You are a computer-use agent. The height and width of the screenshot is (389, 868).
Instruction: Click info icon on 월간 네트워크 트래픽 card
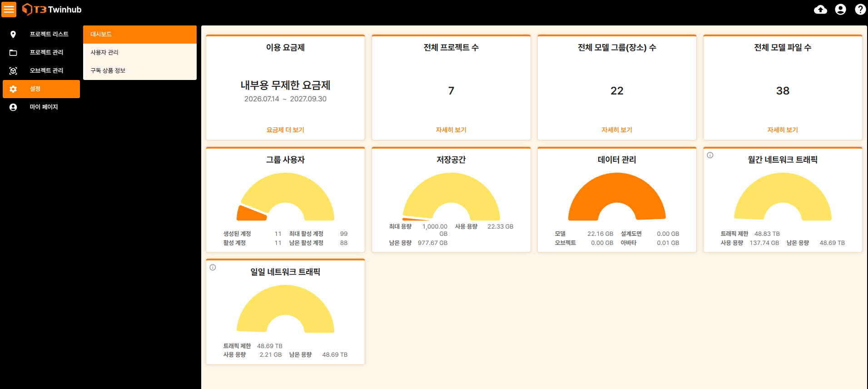pyautogui.click(x=710, y=155)
